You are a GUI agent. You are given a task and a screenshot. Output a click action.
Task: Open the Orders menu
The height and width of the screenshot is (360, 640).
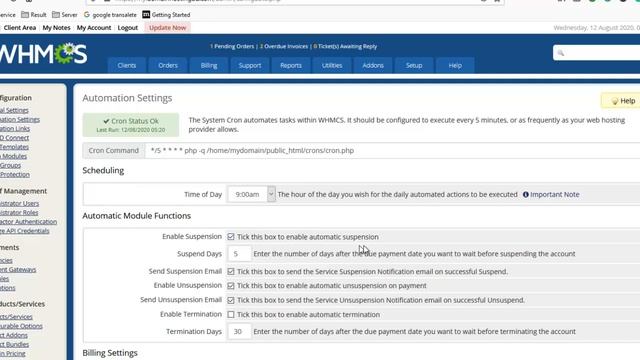point(168,65)
